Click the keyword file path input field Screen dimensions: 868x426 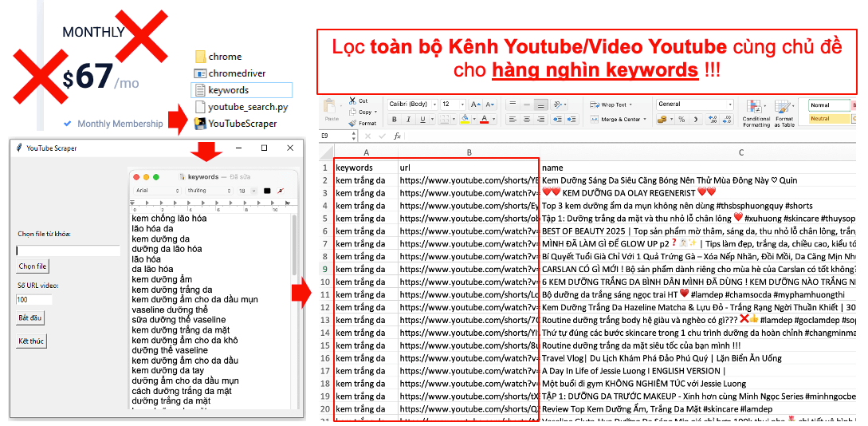[68, 250]
